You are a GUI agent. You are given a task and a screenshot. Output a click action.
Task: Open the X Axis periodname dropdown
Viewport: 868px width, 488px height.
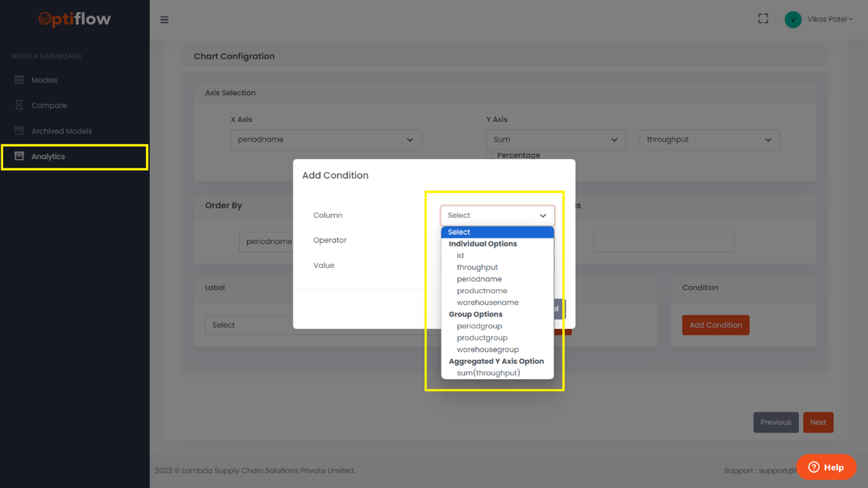[x=325, y=139]
